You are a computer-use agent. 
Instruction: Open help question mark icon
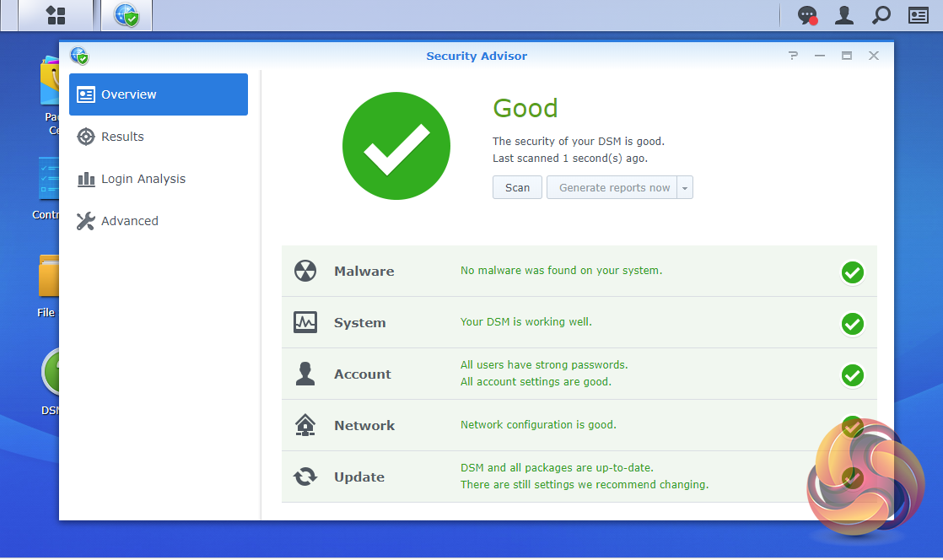click(x=793, y=56)
